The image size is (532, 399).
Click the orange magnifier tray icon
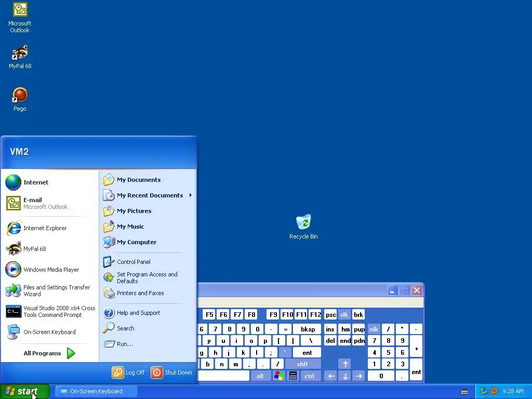click(x=494, y=391)
